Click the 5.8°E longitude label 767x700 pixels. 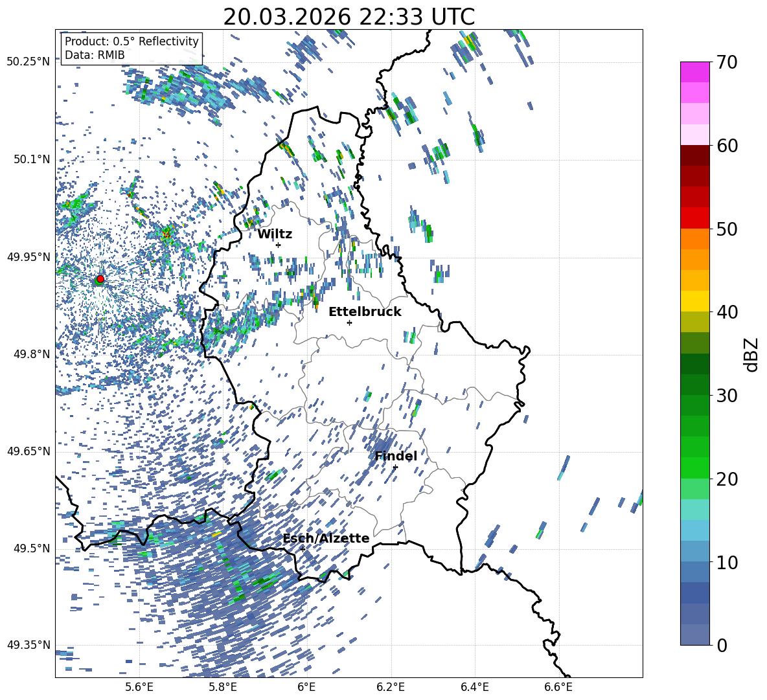[x=223, y=688]
